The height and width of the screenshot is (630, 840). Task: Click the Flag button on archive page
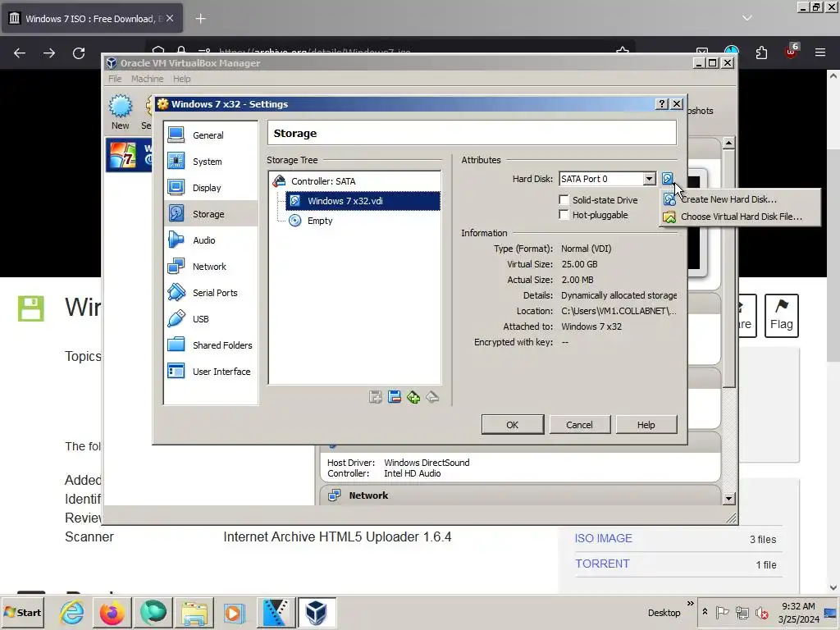pyautogui.click(x=782, y=316)
